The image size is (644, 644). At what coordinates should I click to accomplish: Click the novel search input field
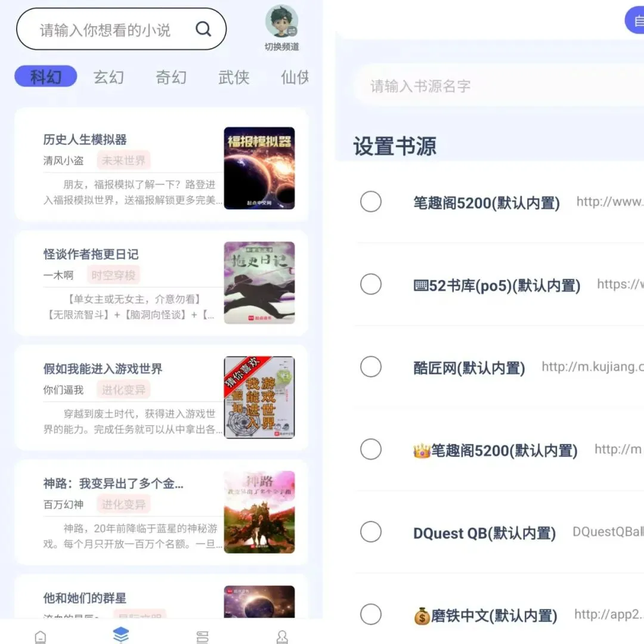click(121, 29)
